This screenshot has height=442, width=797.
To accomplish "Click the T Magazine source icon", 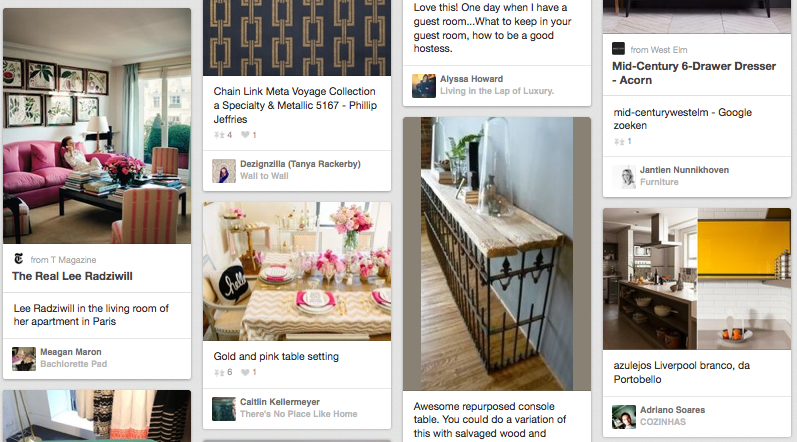I will tap(19, 259).
